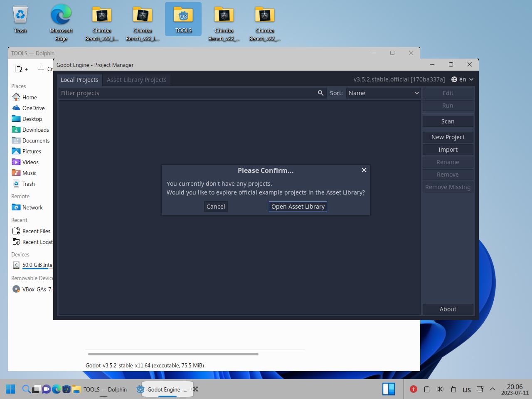Cancel the Please Confirm dialog

click(216, 207)
